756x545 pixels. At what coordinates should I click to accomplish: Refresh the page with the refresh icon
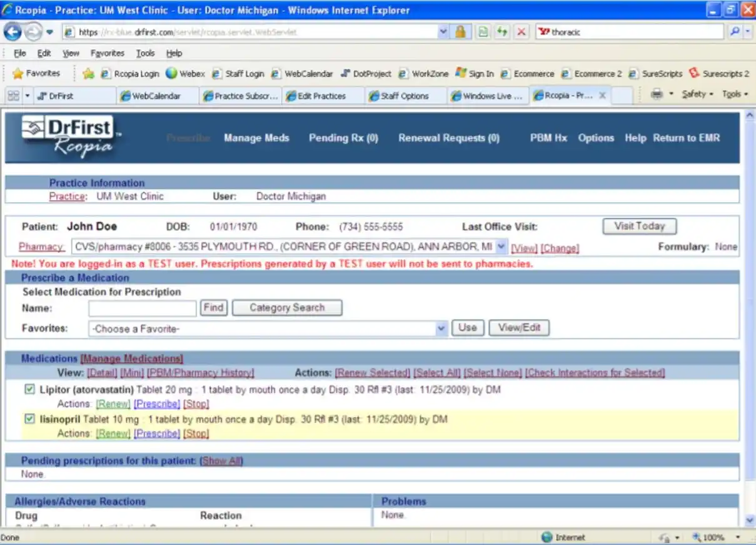[502, 31]
